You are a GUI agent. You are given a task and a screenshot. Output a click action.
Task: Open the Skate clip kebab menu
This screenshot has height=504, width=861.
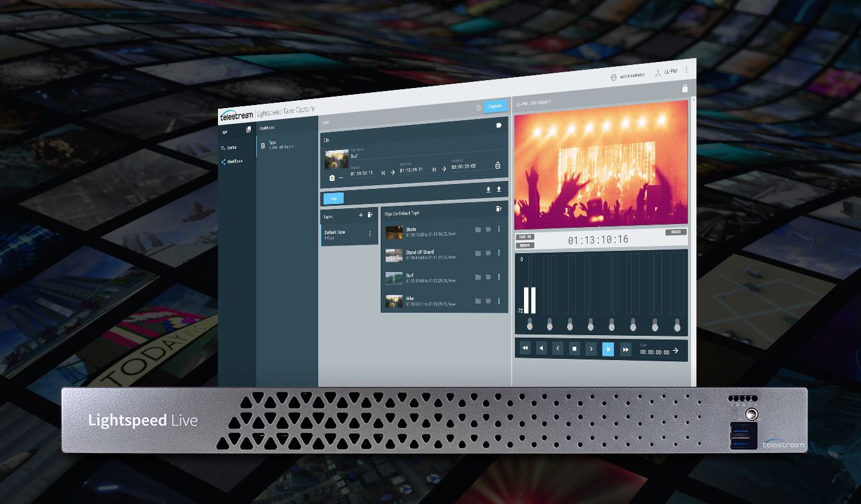tap(499, 229)
